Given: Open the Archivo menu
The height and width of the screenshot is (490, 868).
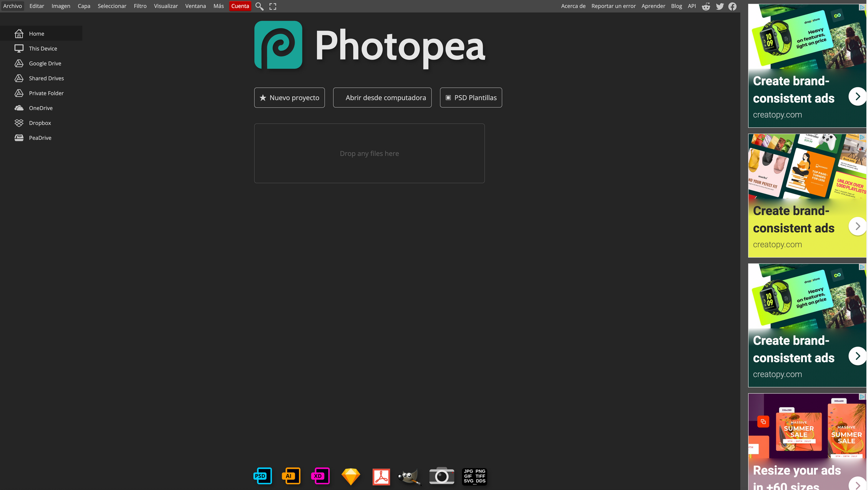Looking at the screenshot, I should tap(13, 6).
